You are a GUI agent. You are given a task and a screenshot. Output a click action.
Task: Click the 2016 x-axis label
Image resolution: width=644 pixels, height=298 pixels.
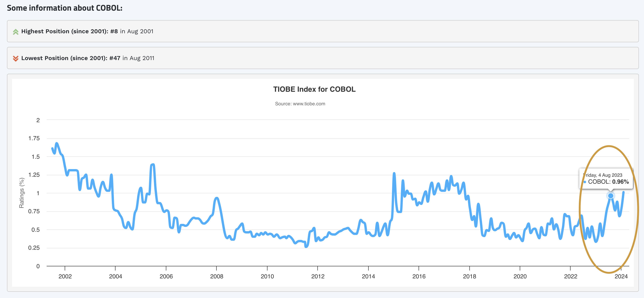(x=419, y=276)
